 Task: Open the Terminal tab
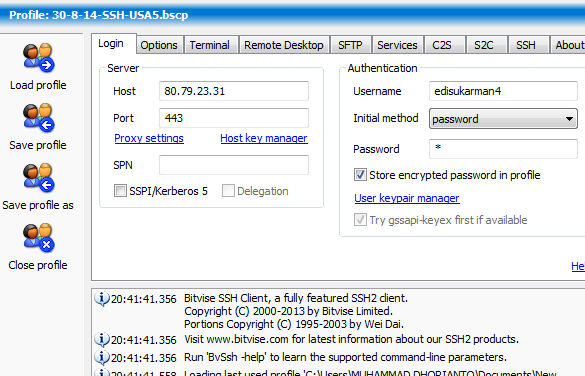[x=210, y=45]
